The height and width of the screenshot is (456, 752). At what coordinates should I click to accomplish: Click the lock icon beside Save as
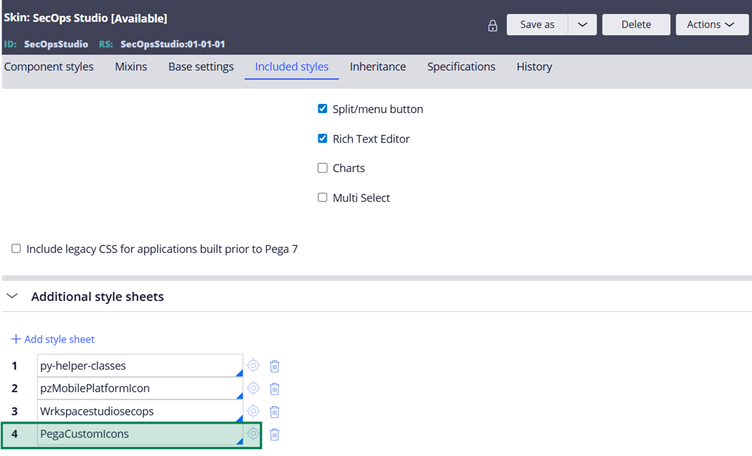click(x=492, y=26)
